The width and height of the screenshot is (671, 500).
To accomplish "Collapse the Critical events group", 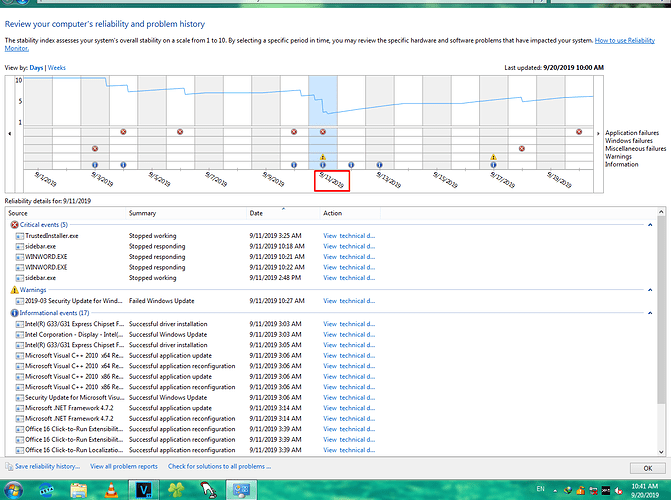I will [650, 225].
